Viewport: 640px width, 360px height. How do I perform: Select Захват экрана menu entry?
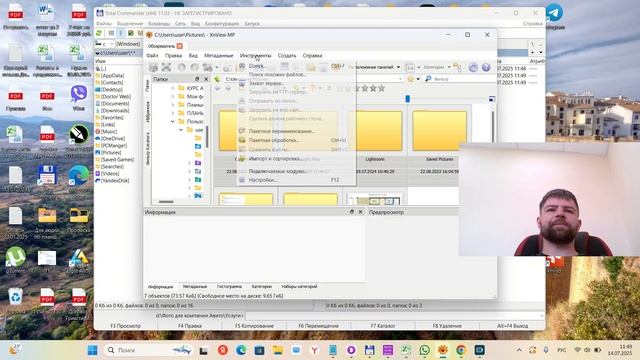(296, 83)
